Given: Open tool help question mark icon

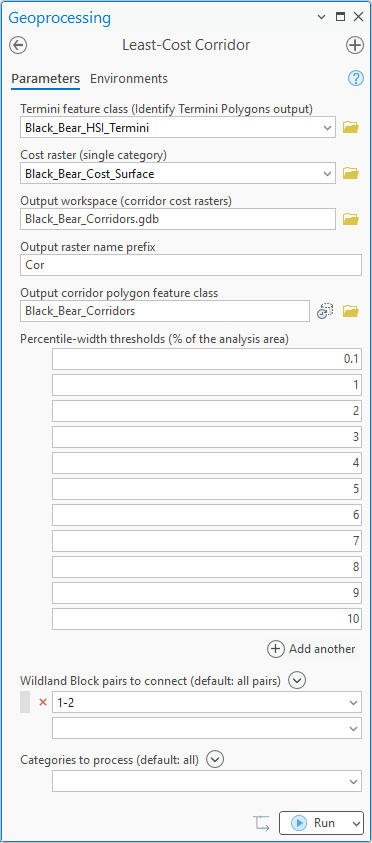Looking at the screenshot, I should pos(356,78).
